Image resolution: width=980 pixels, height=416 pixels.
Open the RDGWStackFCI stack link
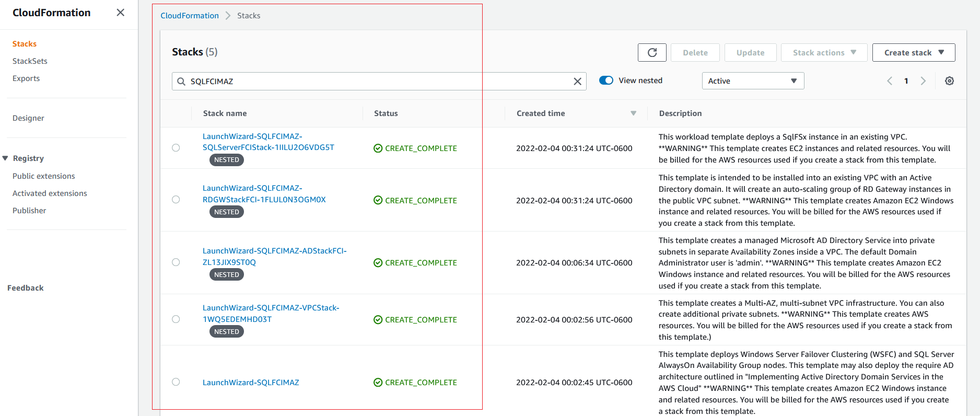tap(264, 194)
